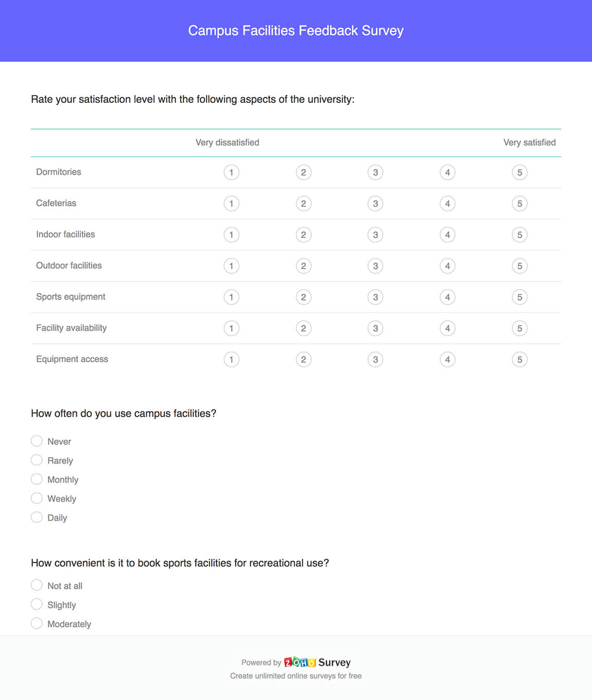
Task: Pick Monthly usage frequency option
Action: pyautogui.click(x=37, y=479)
